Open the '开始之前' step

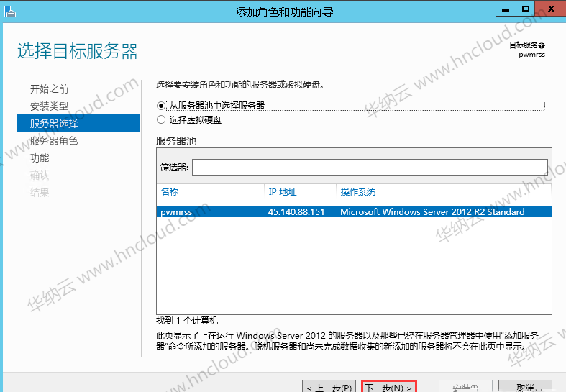(49, 88)
